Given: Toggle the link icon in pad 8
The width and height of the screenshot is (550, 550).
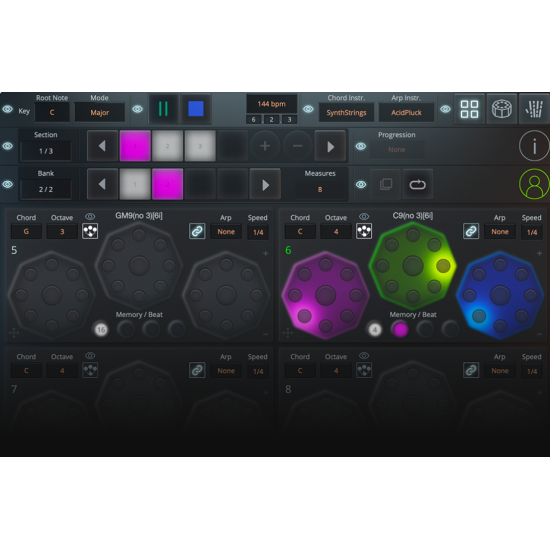Looking at the screenshot, I should click(x=471, y=370).
